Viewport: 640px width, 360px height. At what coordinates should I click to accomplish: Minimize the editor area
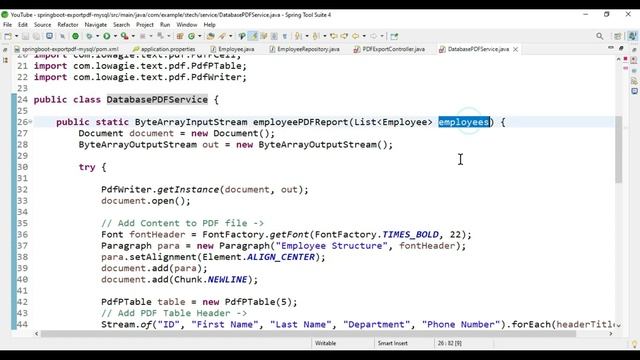pos(611,48)
